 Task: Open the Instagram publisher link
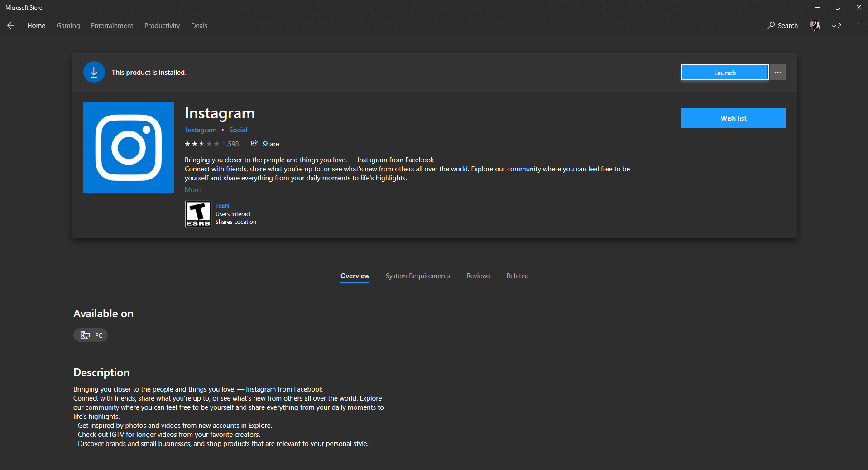[201, 130]
